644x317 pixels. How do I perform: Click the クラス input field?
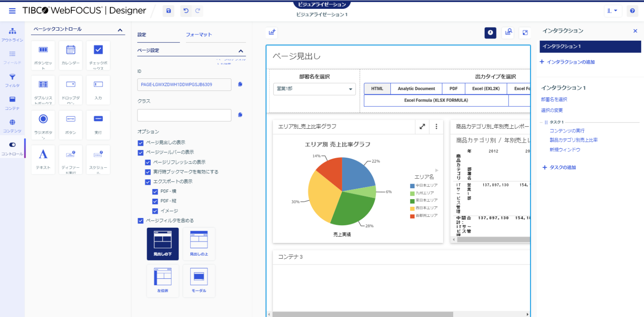(x=184, y=115)
